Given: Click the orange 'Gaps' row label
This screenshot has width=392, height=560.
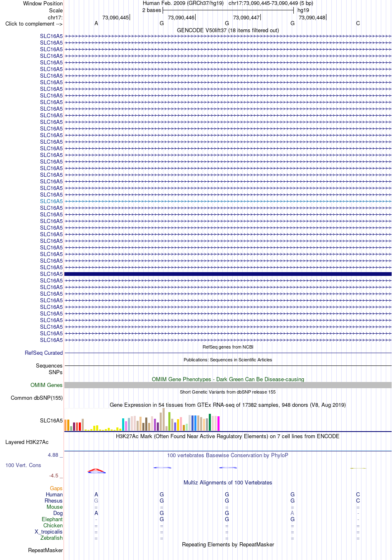Looking at the screenshot, I should point(56,488).
